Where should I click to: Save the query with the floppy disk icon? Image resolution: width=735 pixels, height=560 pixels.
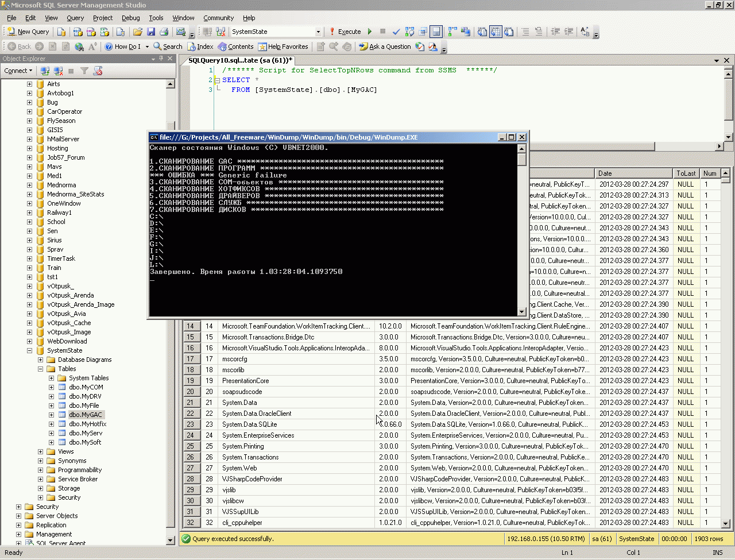point(151,32)
